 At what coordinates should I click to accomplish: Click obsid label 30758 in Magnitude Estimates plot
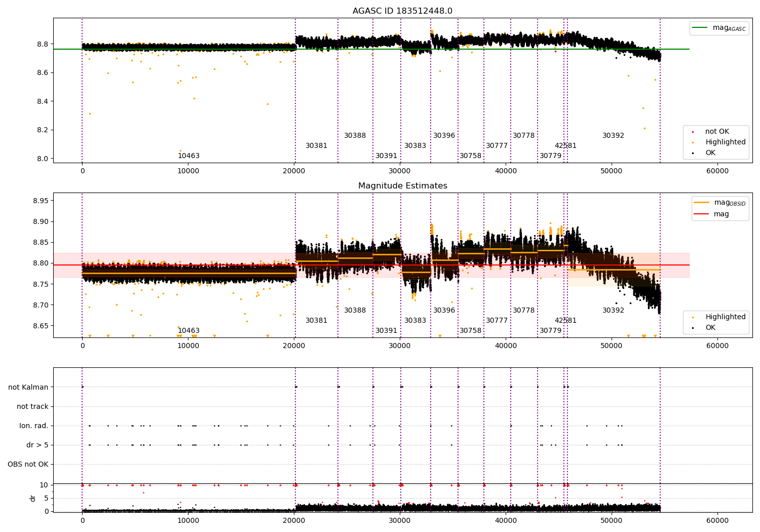pyautogui.click(x=470, y=331)
